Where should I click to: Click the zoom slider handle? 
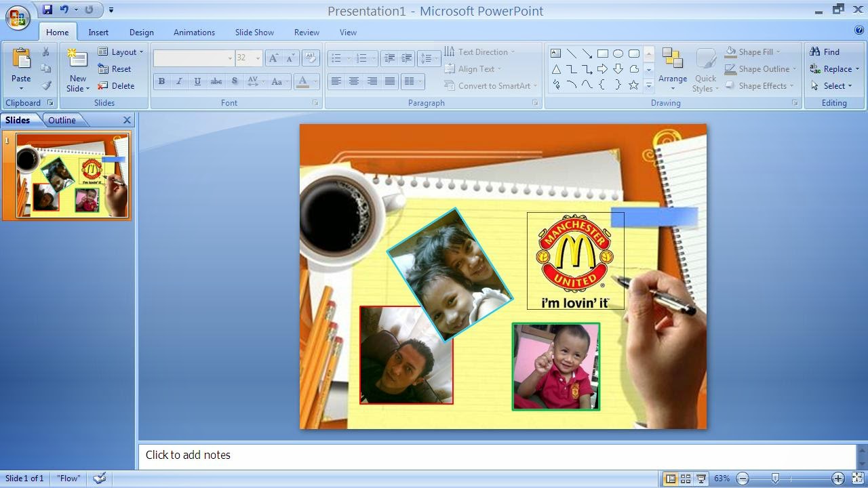click(x=775, y=478)
